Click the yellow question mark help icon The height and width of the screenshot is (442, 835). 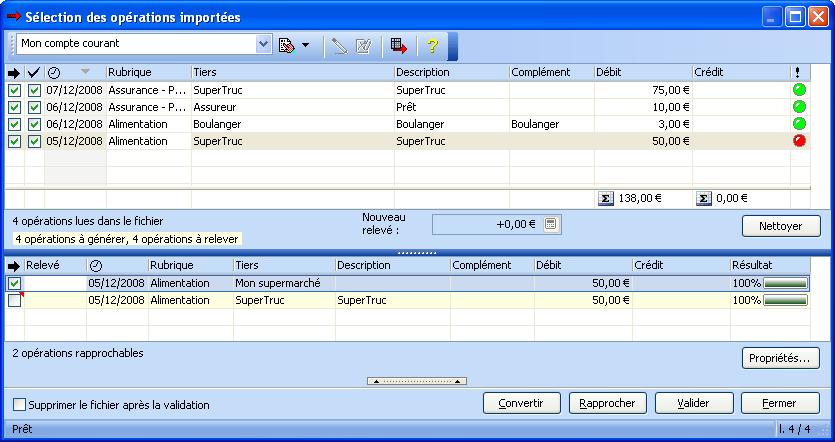point(432,45)
